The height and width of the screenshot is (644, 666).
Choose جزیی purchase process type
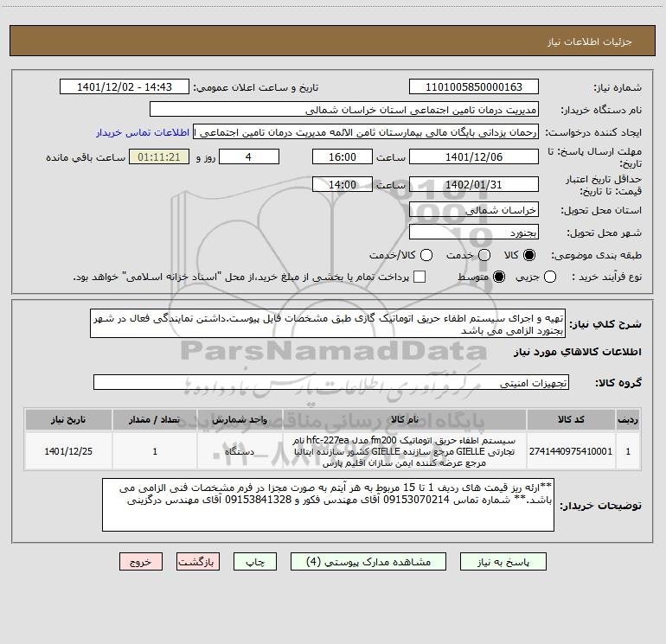(549, 277)
